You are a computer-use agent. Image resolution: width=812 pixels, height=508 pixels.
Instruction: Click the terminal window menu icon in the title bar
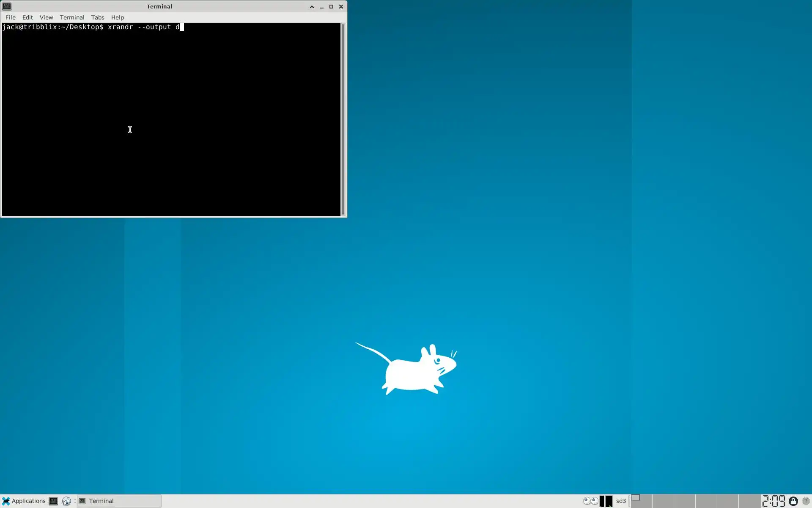(x=7, y=6)
